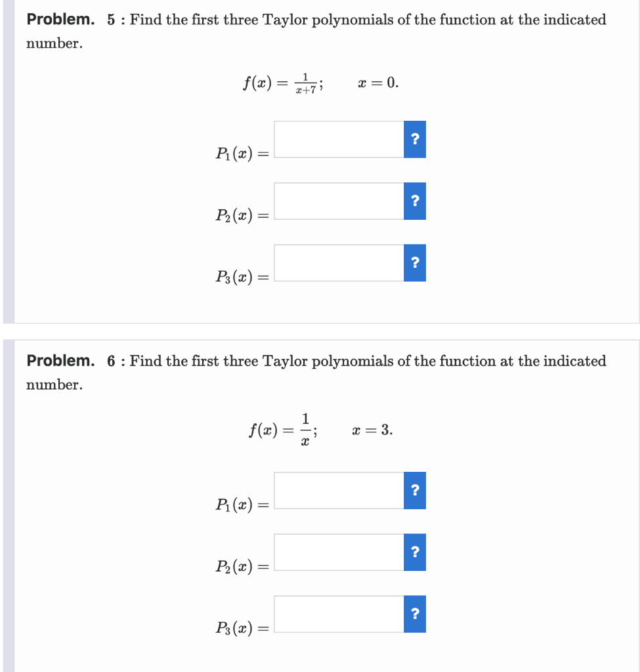The image size is (640, 672).
Task: Click the help icon beside Problem 6 P1(x) box
Action: click(414, 490)
